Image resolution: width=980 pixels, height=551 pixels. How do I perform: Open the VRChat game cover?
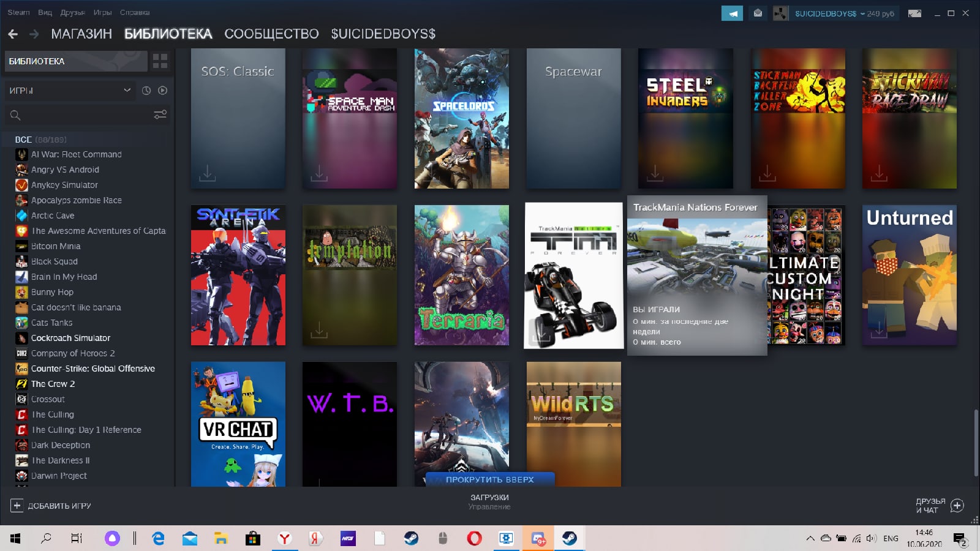238,424
